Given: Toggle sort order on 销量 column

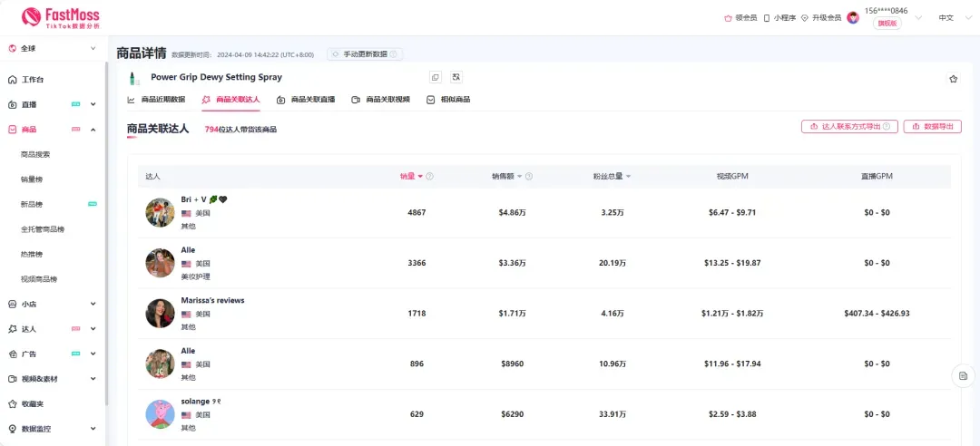Looking at the screenshot, I should (412, 177).
